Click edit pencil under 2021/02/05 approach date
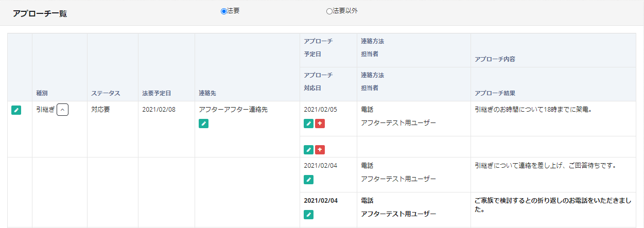Viewport: 644px width, 228px height. (308, 124)
